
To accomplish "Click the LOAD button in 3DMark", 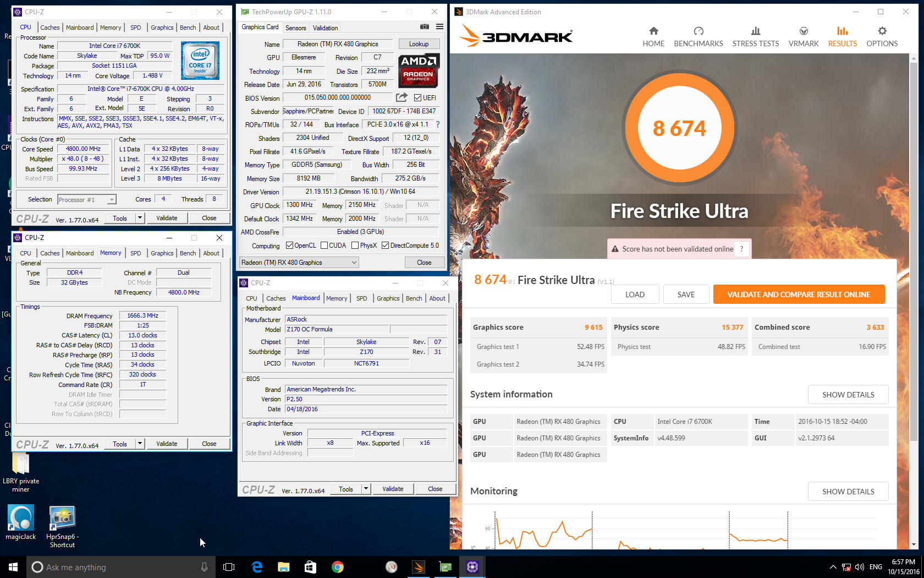I will click(x=635, y=295).
